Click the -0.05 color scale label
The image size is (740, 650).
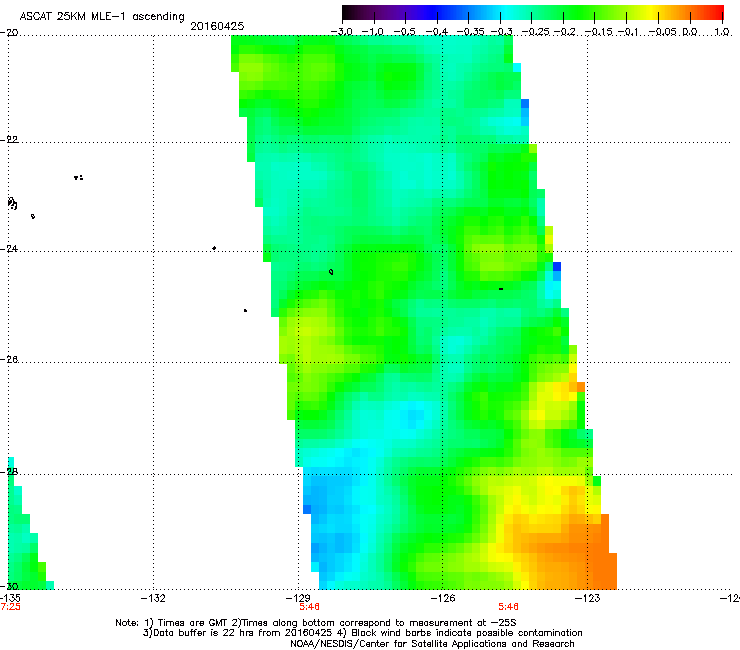click(664, 32)
